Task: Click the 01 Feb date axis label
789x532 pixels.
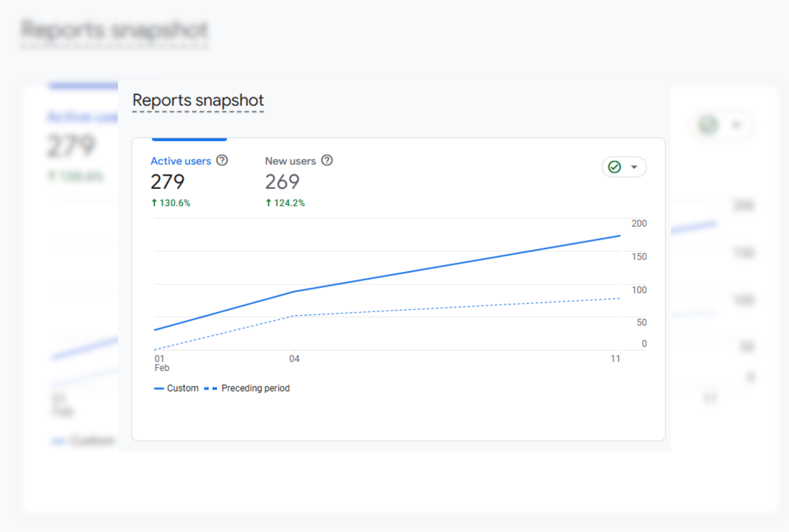Action: click(x=161, y=363)
